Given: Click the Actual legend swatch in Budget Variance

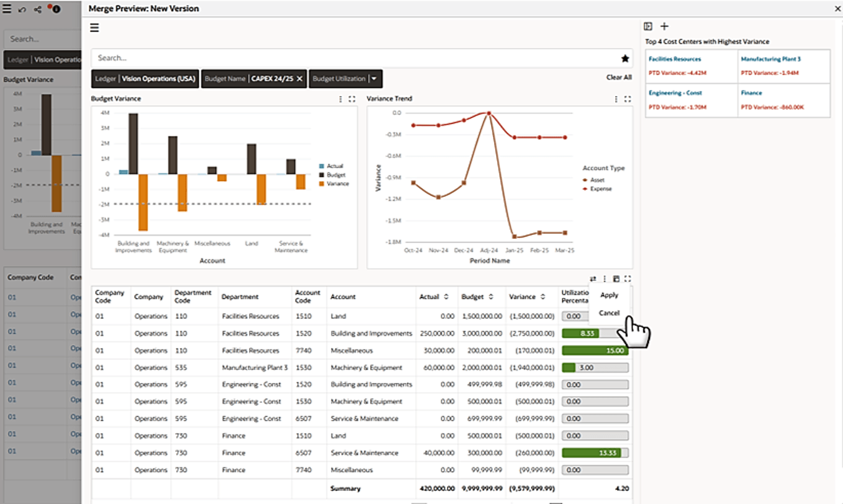Looking at the screenshot, I should point(322,166).
